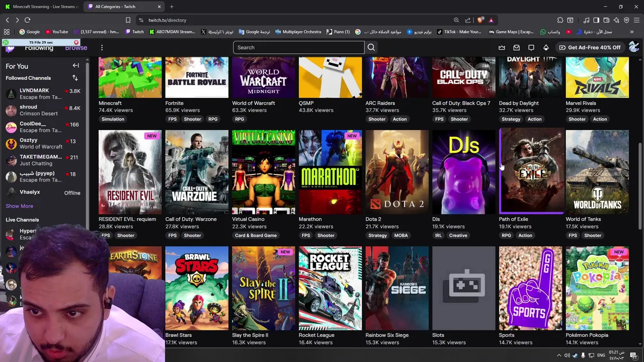The image size is (644, 362).
Task: Open TAKETIMEGAM channel in sidebar
Action: point(43,160)
